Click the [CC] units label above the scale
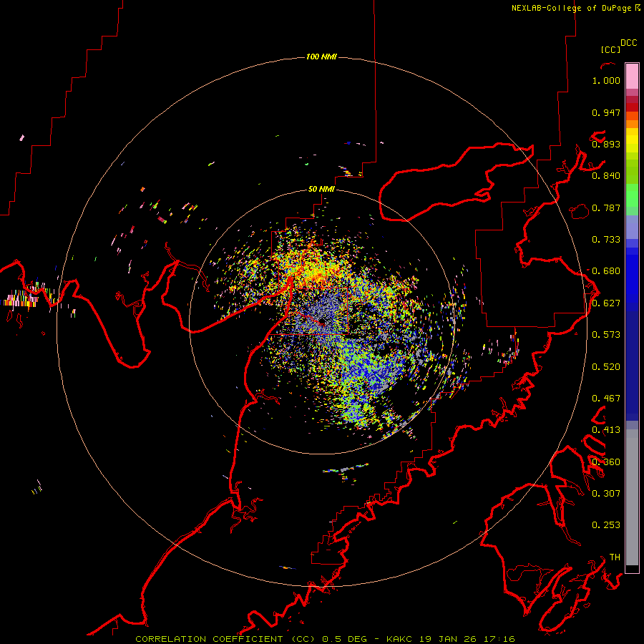The width and height of the screenshot is (644, 644). pos(610,49)
